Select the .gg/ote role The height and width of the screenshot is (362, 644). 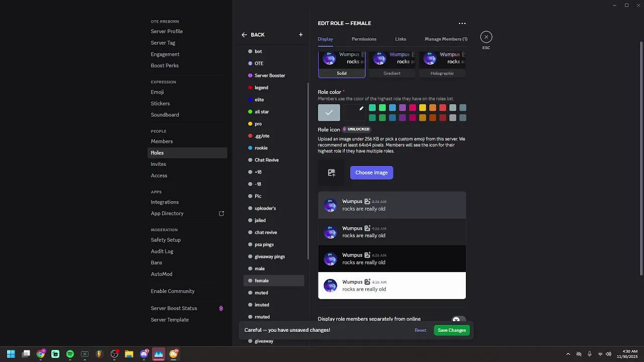coord(274,136)
